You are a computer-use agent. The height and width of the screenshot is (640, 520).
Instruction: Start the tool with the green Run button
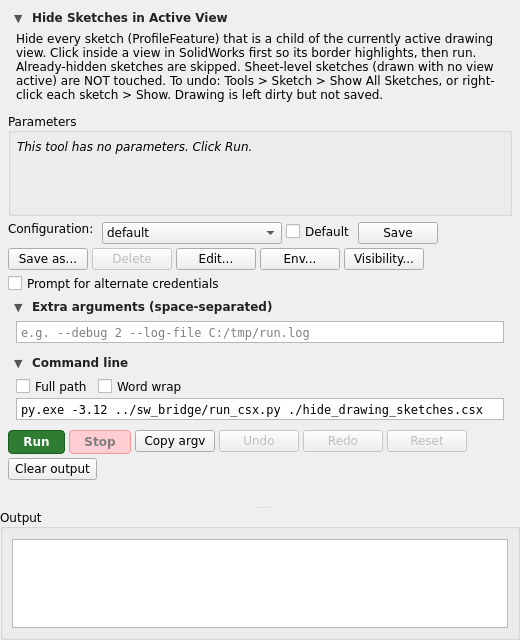click(x=36, y=442)
